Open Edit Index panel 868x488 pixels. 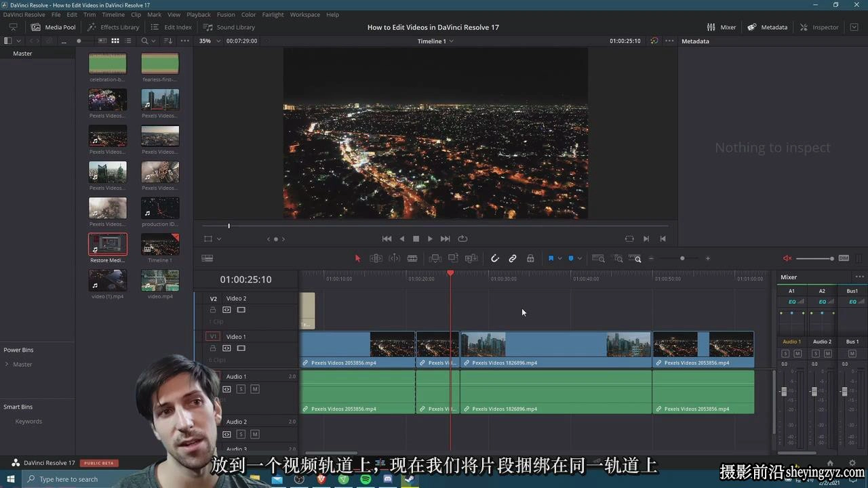click(171, 27)
